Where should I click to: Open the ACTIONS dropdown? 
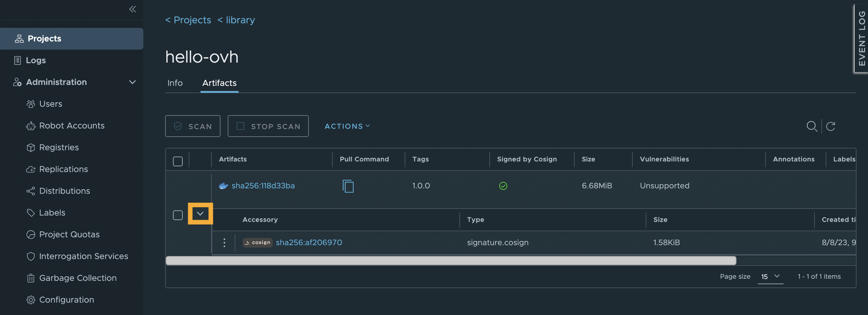point(347,126)
